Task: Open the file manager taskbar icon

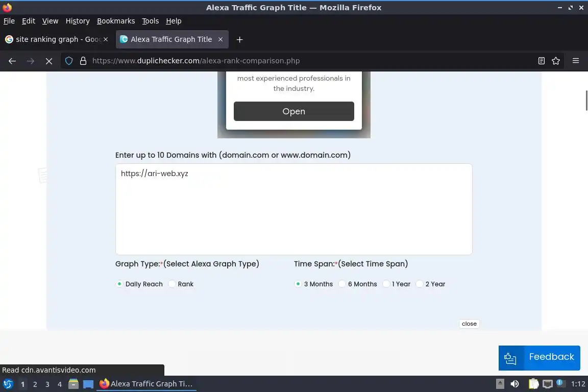Action: [x=73, y=384]
